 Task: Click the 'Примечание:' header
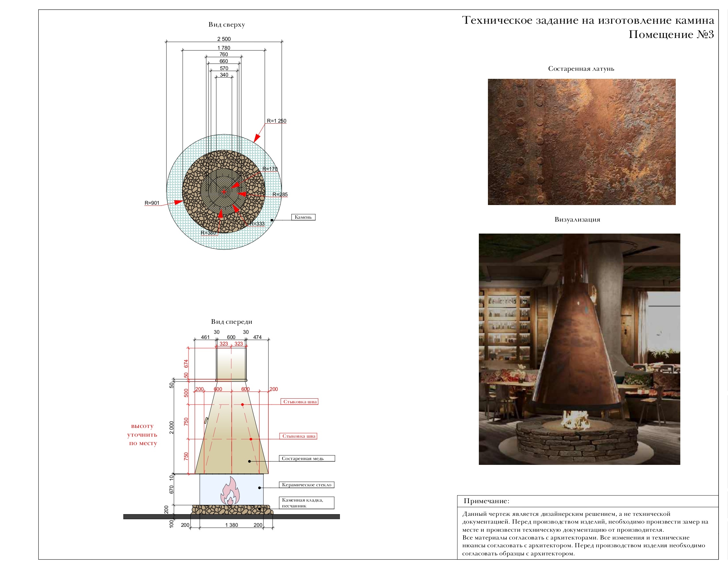click(486, 501)
